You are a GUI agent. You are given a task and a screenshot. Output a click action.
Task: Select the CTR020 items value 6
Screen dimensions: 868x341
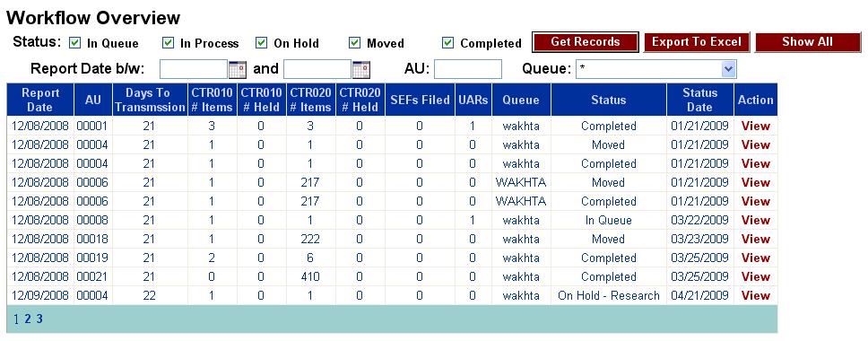(310, 258)
